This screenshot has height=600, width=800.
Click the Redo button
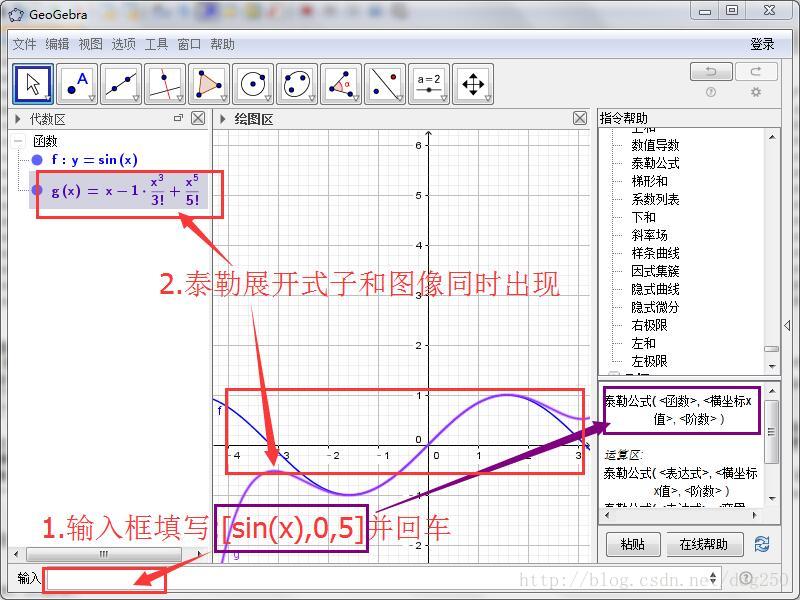coord(756,71)
